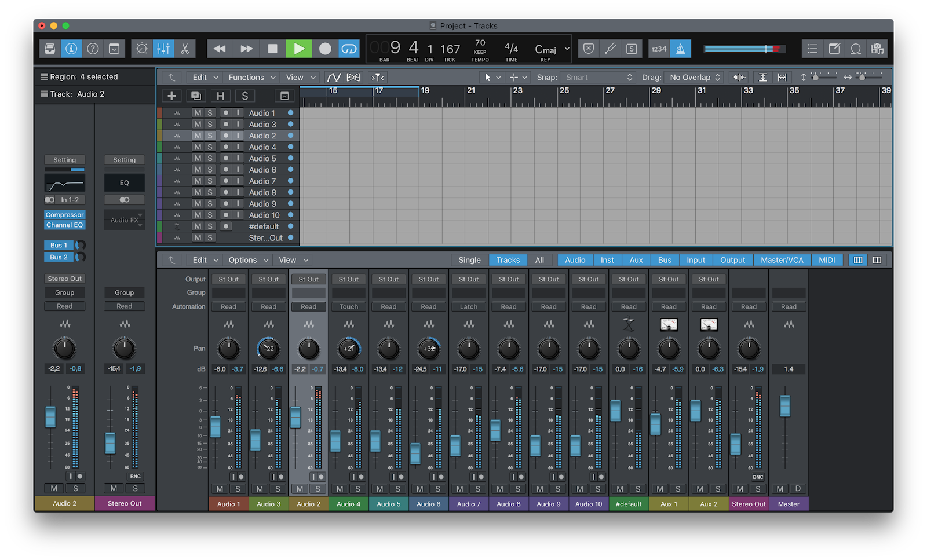Click the Bus 2 send button
Image resolution: width=927 pixels, height=560 pixels.
pyautogui.click(x=59, y=257)
